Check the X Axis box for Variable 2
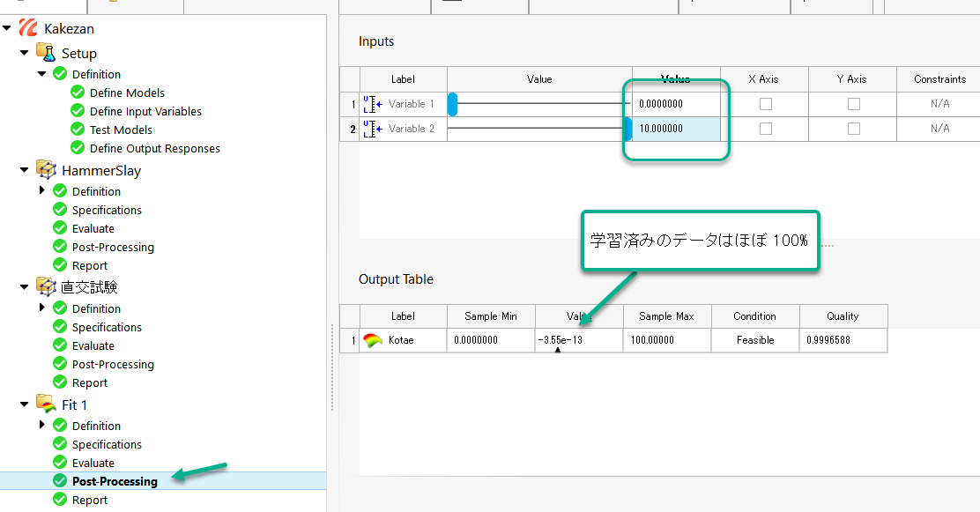The height and width of the screenshot is (512, 980). 765,129
